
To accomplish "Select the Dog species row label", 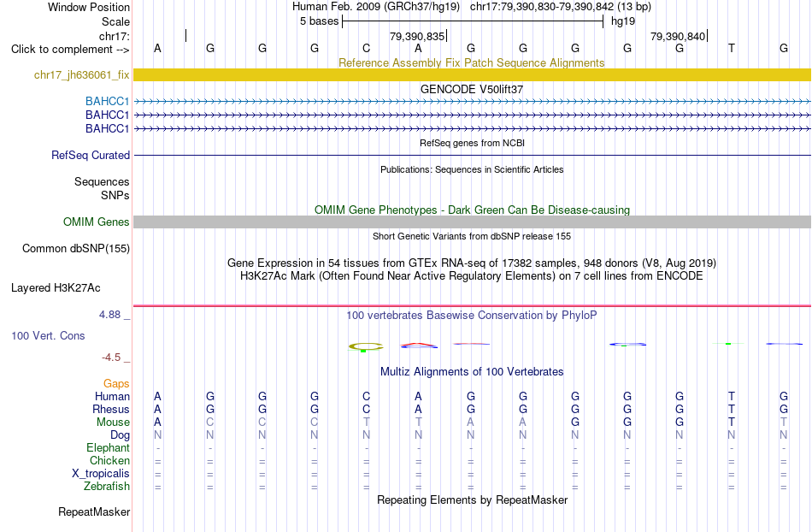I will [120, 435].
